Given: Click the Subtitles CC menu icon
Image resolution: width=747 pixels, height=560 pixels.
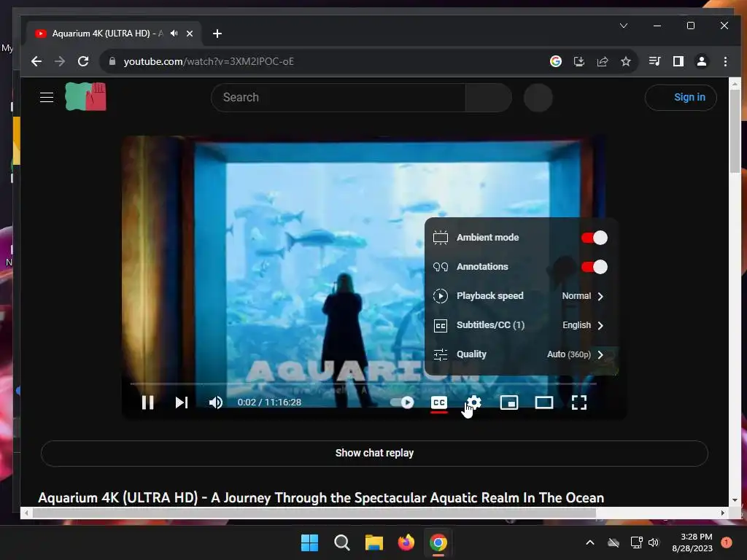Looking at the screenshot, I should (440, 326).
